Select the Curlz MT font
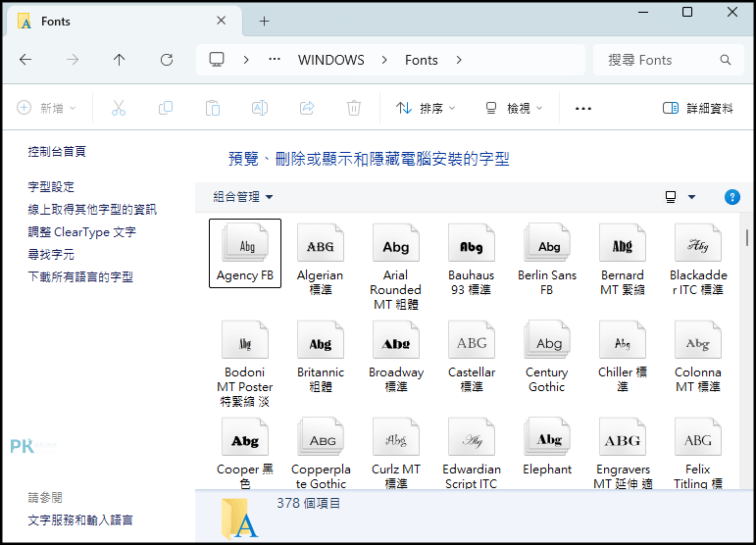Viewport: 756px width, 545px height. pyautogui.click(x=396, y=454)
